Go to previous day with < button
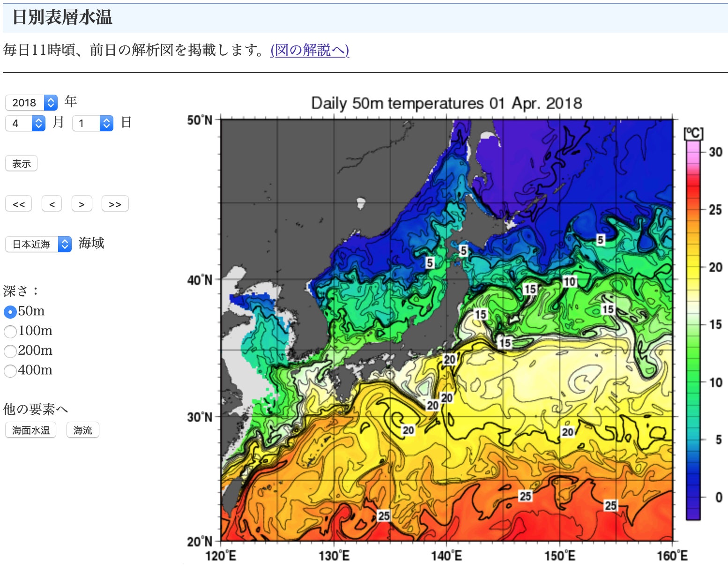 coord(52,204)
